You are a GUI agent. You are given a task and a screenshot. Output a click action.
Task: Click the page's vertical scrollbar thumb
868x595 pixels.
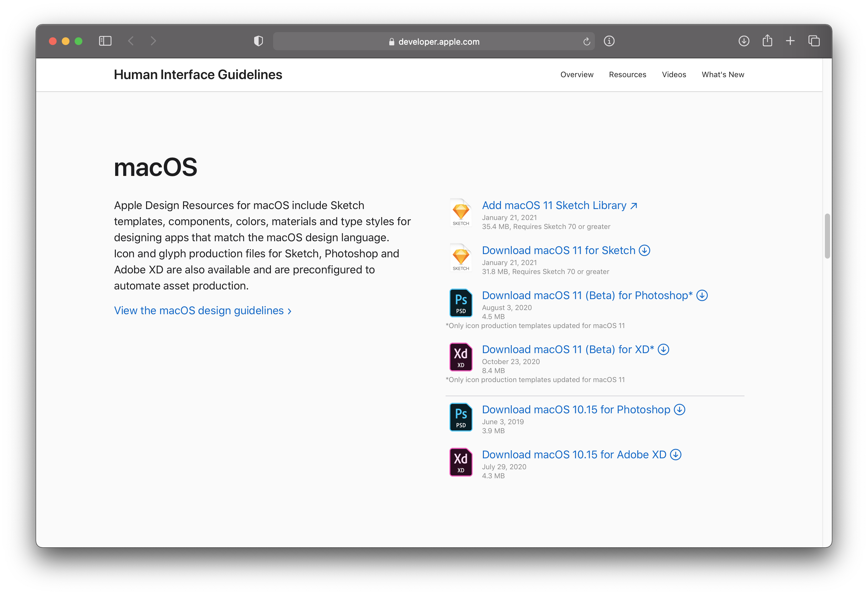pos(827,236)
